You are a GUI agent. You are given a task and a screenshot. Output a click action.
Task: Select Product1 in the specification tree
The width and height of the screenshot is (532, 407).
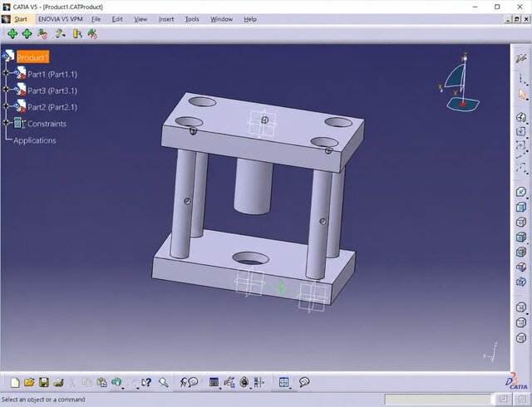tap(33, 57)
